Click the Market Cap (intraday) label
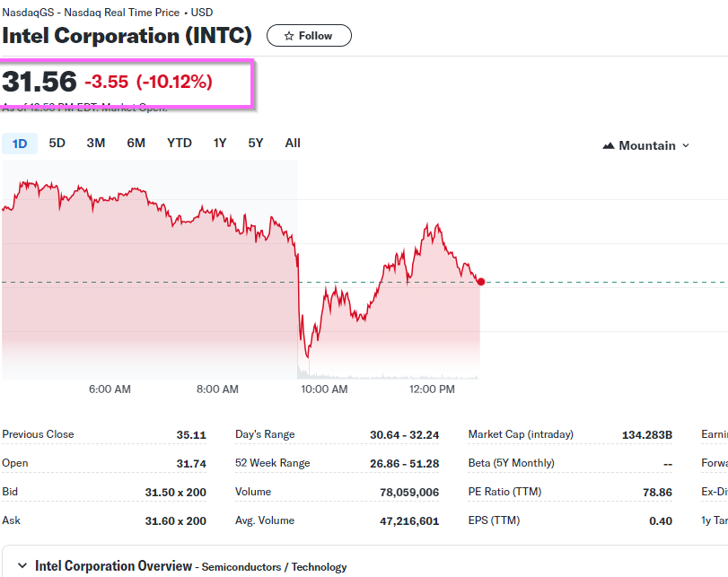728x577 pixels. [x=521, y=434]
